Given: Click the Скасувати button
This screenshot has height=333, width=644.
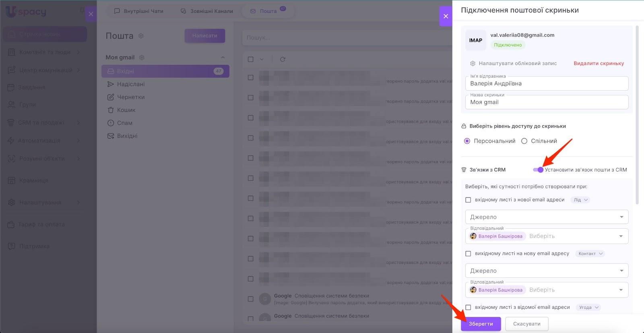Looking at the screenshot, I should click(x=526, y=324).
